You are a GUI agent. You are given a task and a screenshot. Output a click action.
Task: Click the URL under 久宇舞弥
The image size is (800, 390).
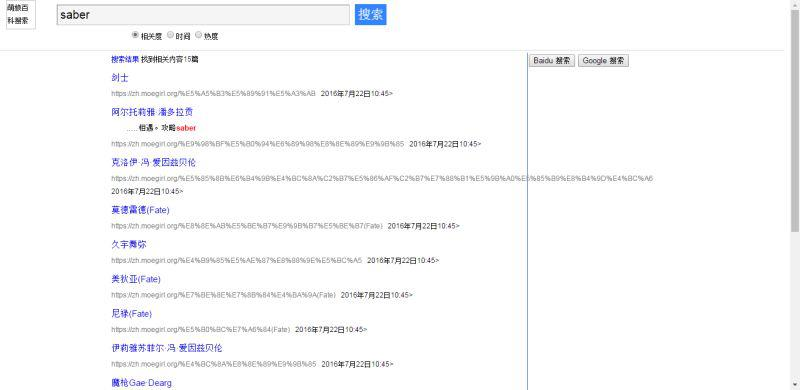pos(237,260)
